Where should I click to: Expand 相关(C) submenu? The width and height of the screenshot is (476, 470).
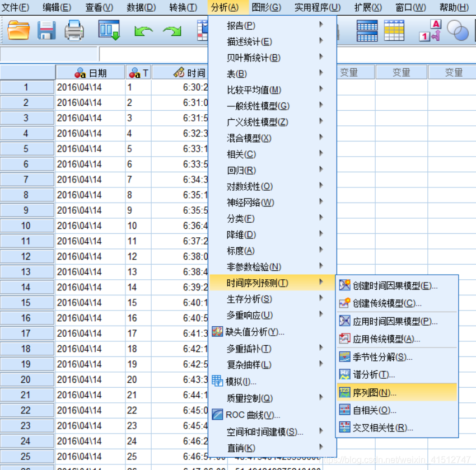click(x=273, y=154)
